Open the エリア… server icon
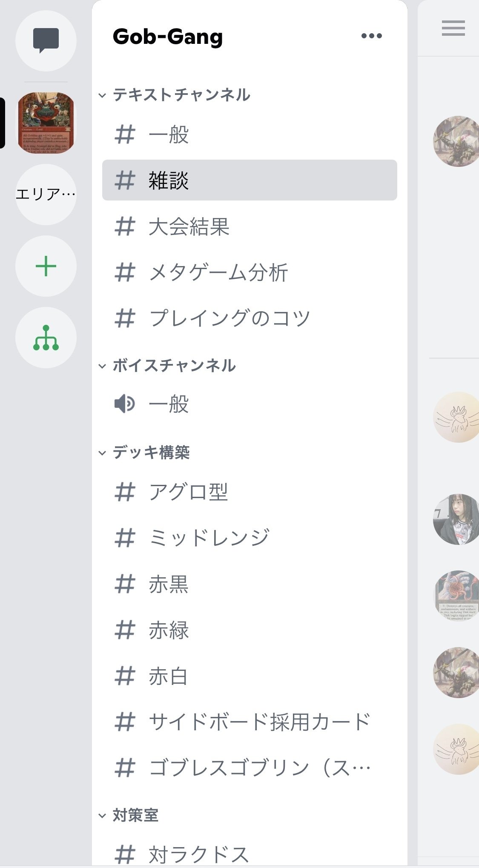This screenshot has height=868, width=479. point(46,195)
